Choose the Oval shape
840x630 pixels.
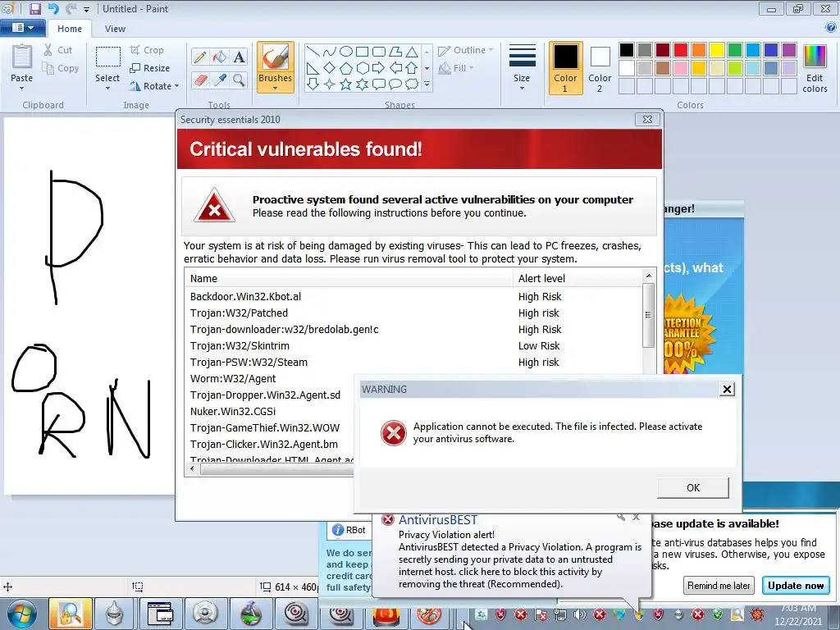coord(346,52)
